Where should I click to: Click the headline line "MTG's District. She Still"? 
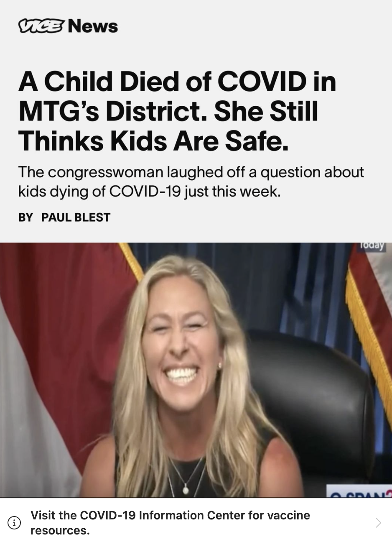tap(168, 111)
